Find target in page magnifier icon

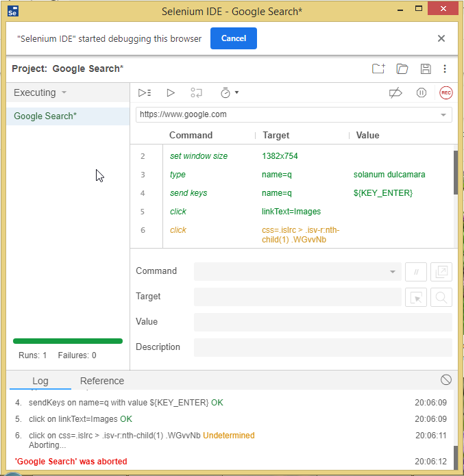point(441,297)
